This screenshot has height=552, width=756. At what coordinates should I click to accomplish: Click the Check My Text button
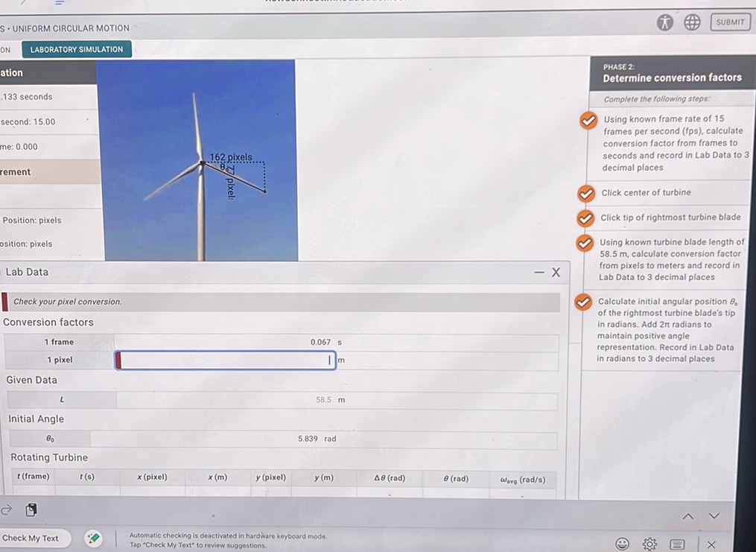(31, 538)
